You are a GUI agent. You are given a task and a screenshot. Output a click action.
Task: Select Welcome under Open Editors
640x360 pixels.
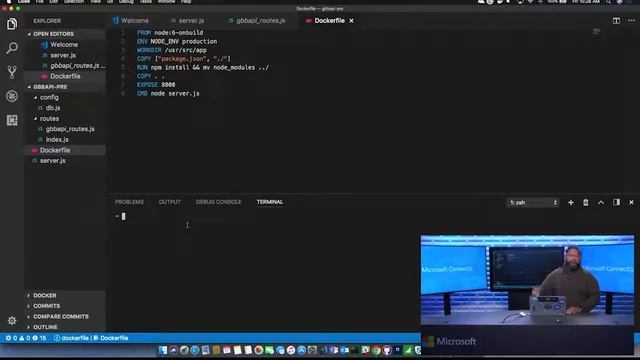click(64, 44)
